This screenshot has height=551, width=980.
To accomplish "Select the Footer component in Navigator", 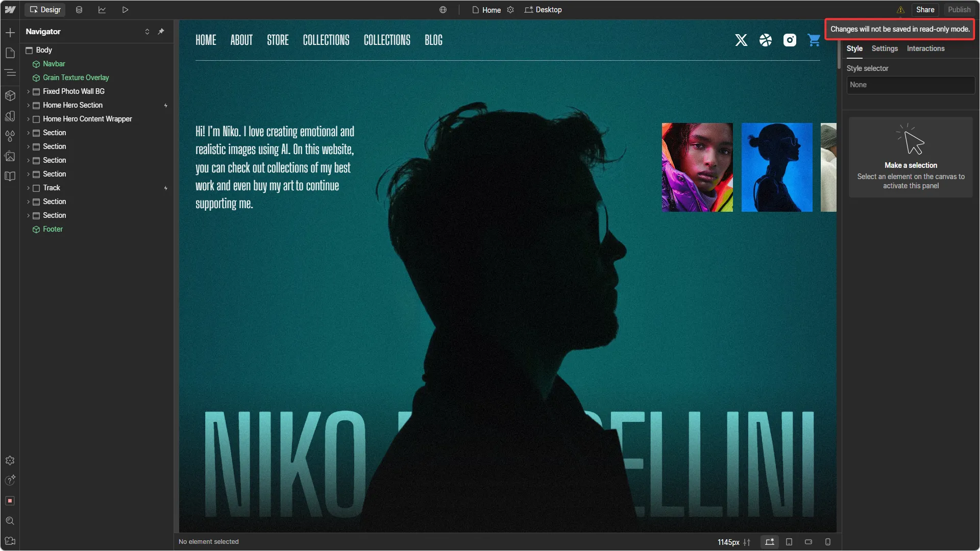I will tap(53, 229).
